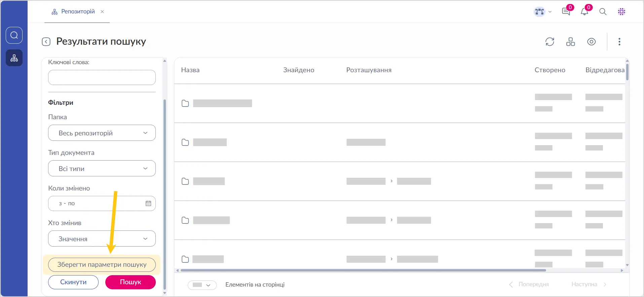The width and height of the screenshot is (644, 297).
Task: Close the Репозиторій tab
Action: [x=102, y=12]
